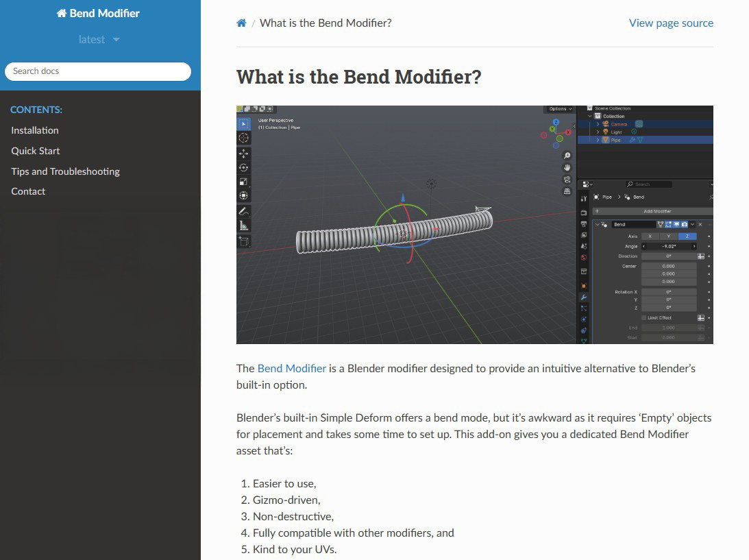The height and width of the screenshot is (560, 749).
Task: Open the Quick Start page in the sidebar
Action: coord(36,151)
